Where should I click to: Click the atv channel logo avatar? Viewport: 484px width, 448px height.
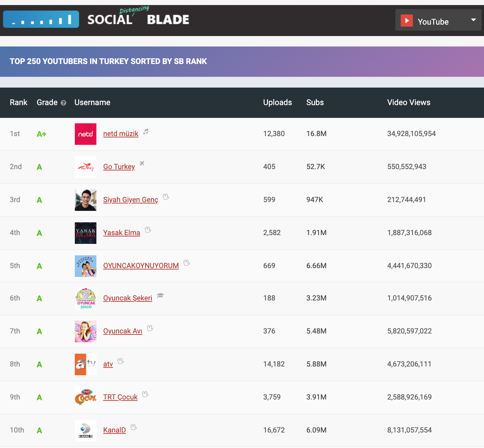point(86,364)
